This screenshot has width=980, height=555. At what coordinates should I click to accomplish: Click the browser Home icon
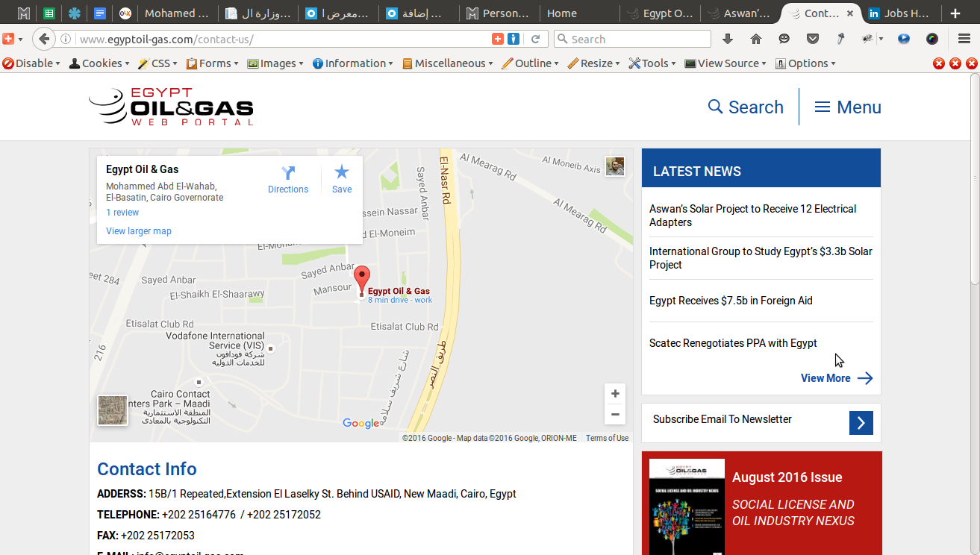(x=756, y=39)
